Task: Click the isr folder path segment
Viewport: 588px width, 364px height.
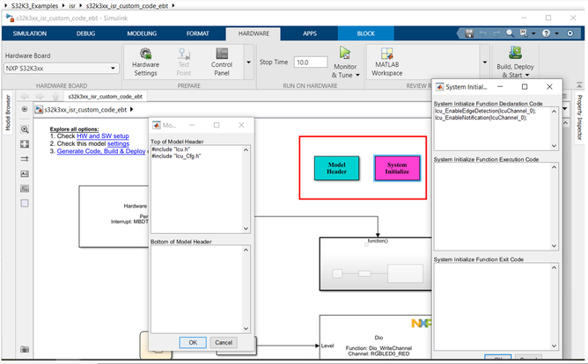Action: coord(72,5)
